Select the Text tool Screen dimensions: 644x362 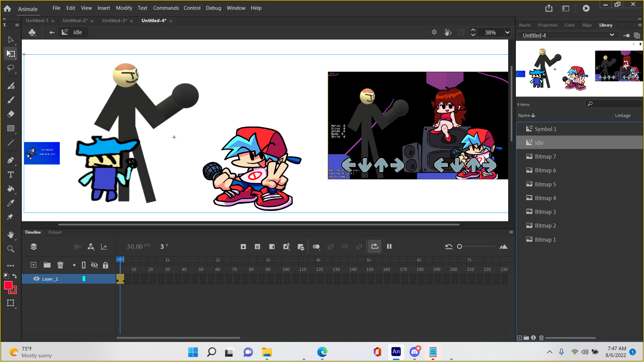point(11,175)
